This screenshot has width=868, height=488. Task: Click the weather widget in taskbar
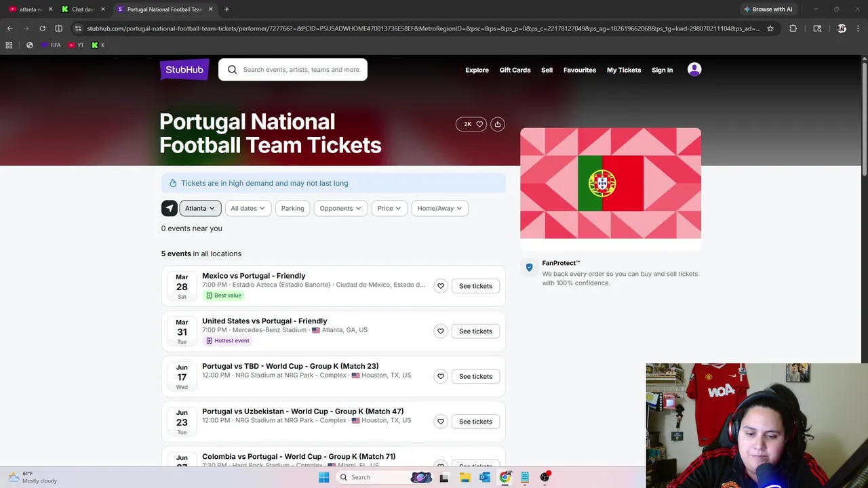click(31, 477)
